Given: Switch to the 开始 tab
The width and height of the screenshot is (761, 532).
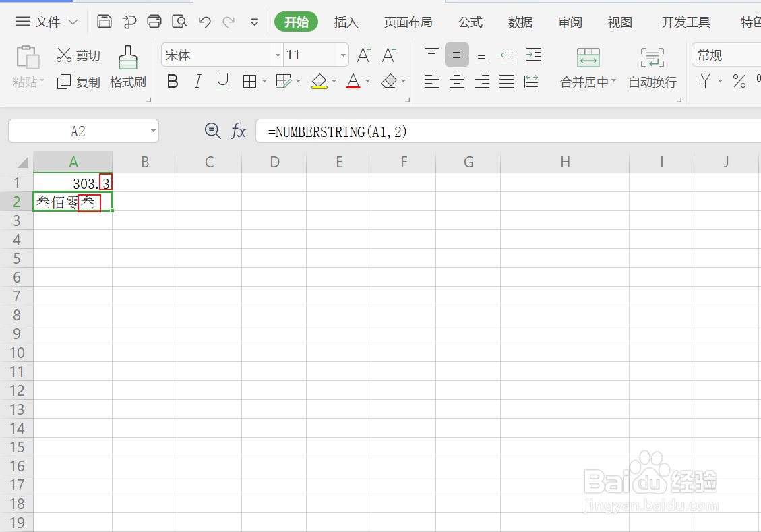Looking at the screenshot, I should pyautogui.click(x=296, y=22).
